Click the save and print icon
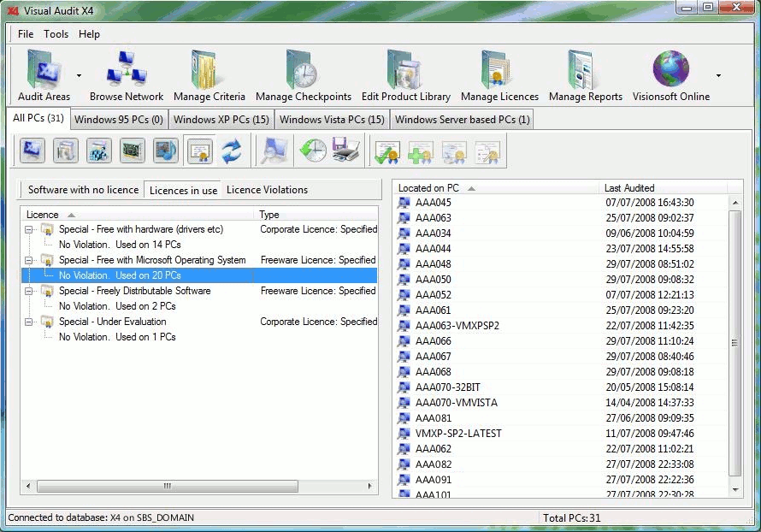 click(x=345, y=151)
